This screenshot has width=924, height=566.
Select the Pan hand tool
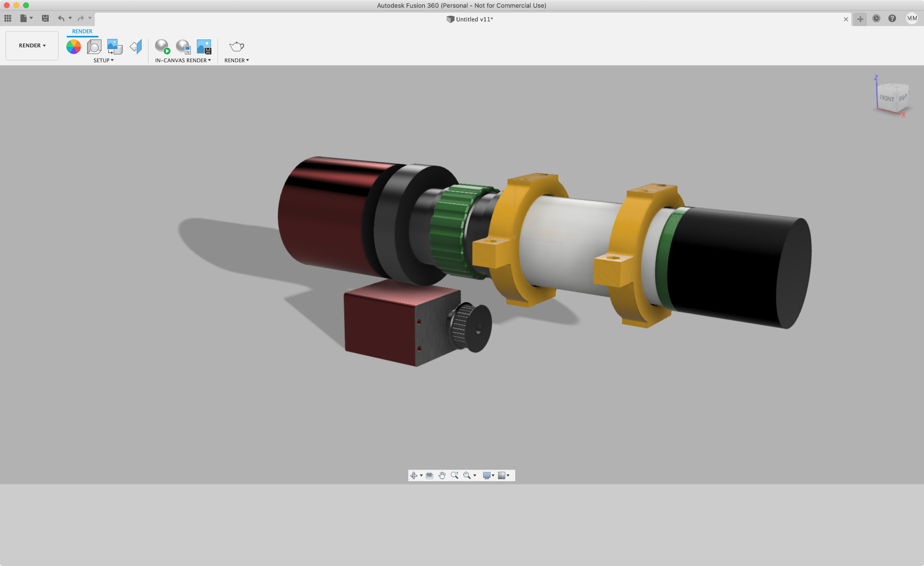442,475
